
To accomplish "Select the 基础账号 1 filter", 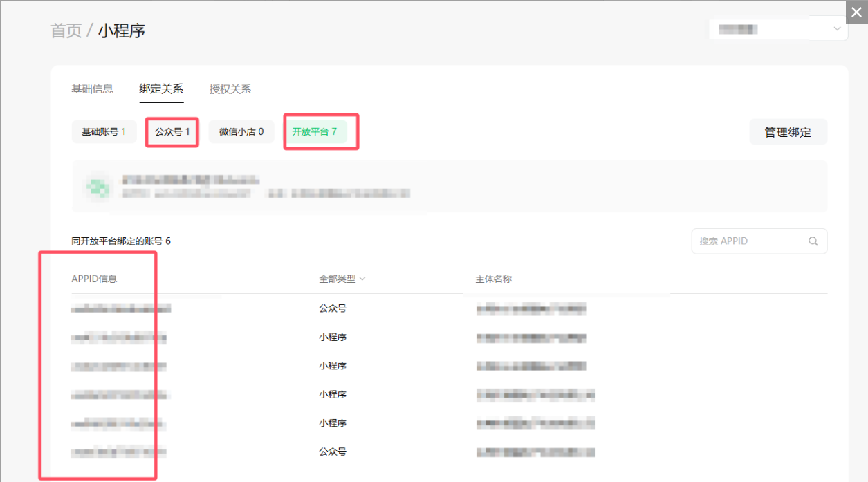I will (104, 131).
